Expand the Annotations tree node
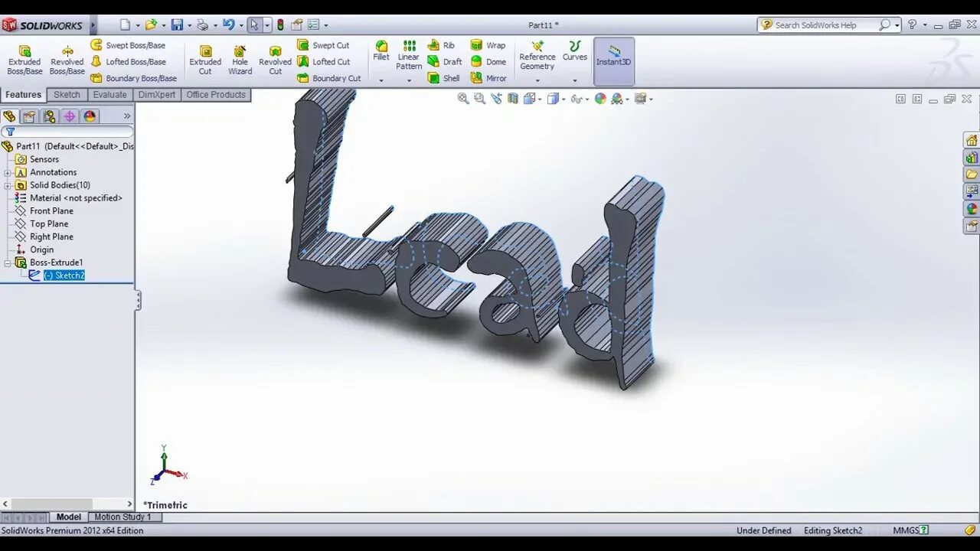The image size is (980, 551). [8, 172]
